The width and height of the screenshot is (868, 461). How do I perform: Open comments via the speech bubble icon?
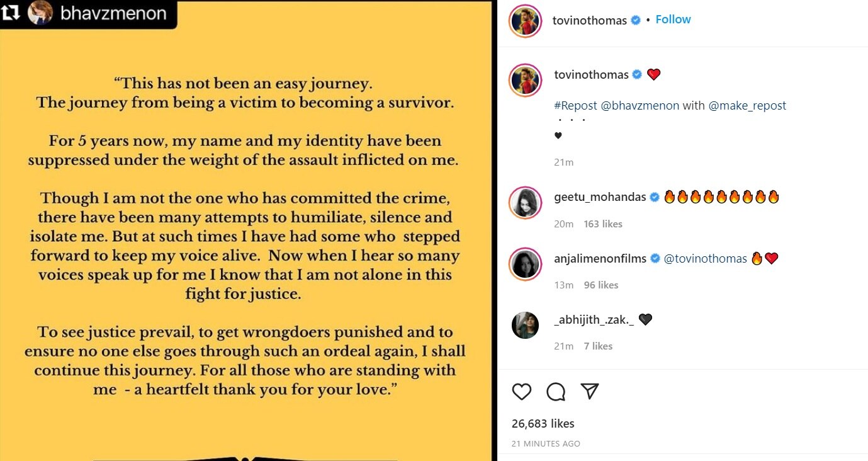click(x=555, y=392)
